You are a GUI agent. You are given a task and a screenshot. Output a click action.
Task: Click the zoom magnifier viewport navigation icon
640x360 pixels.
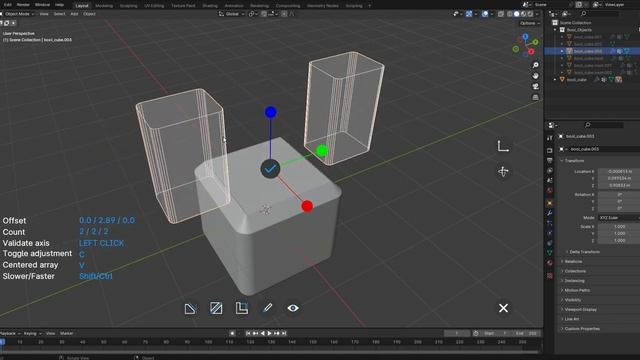[x=536, y=65]
